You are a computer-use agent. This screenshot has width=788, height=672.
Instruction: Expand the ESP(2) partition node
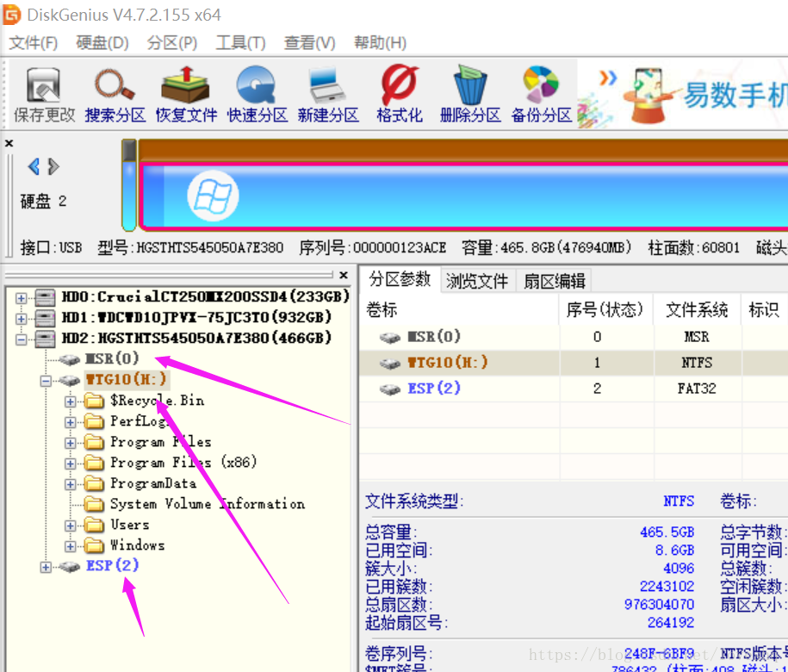[46, 567]
